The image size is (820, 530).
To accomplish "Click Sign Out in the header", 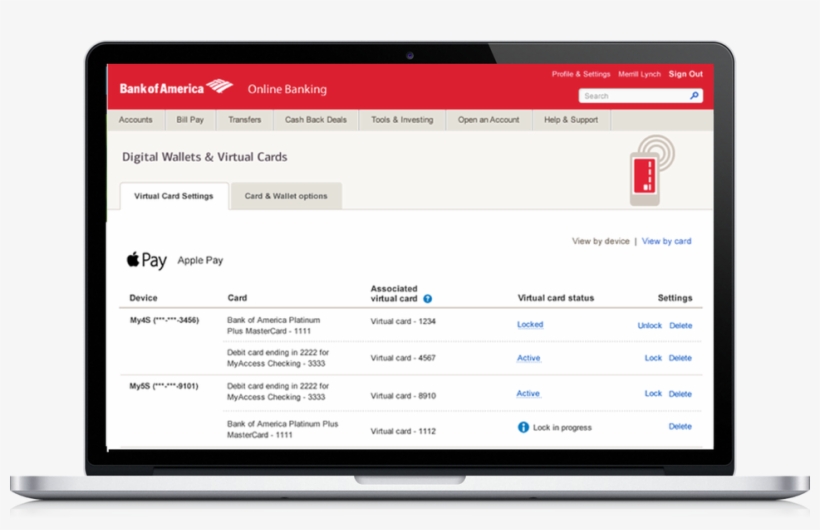I will (x=685, y=74).
